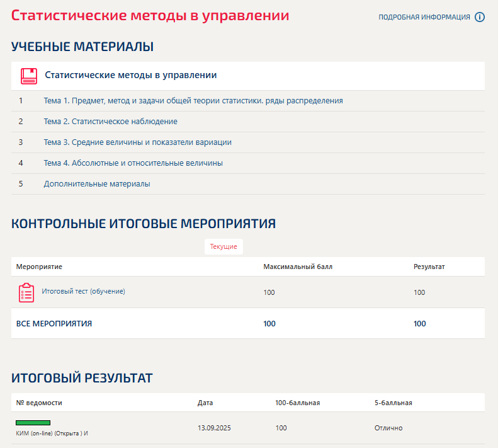Open Итоговый тест (обучение)
Viewport: 498px width, 448px height.
(x=84, y=291)
